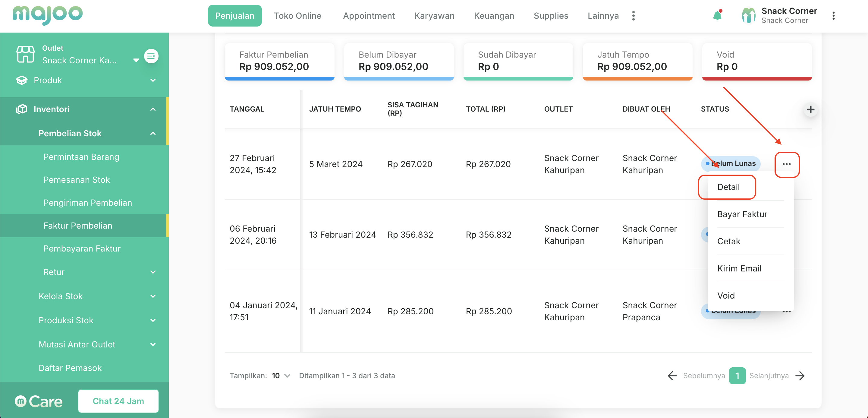This screenshot has width=868, height=418.
Task: Open the Tampilkan rows-per-page dropdown
Action: 281,375
